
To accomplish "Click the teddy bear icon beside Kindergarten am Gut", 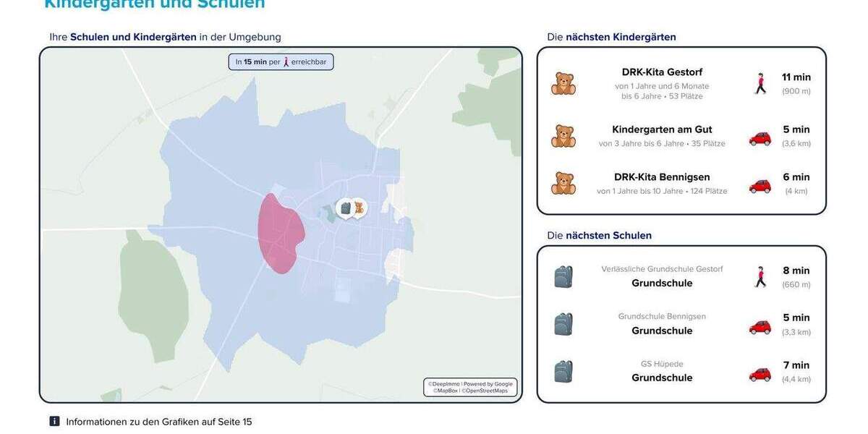I will pyautogui.click(x=563, y=136).
